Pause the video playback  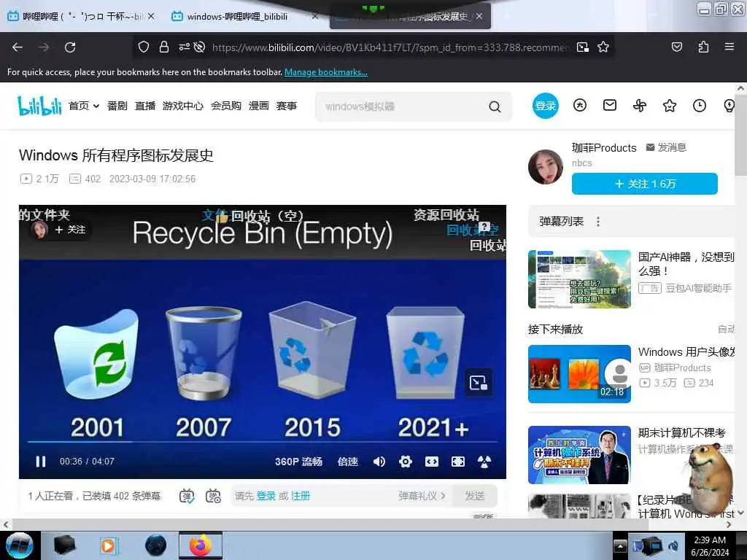coord(41,462)
